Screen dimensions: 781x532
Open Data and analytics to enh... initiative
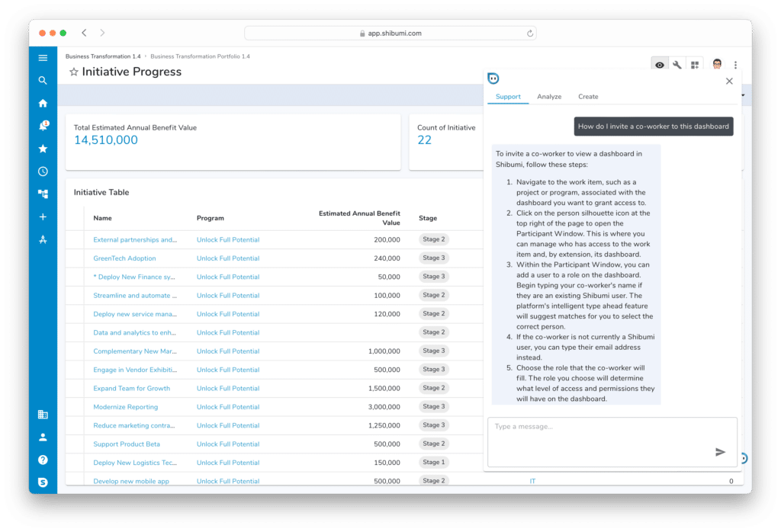(x=134, y=332)
